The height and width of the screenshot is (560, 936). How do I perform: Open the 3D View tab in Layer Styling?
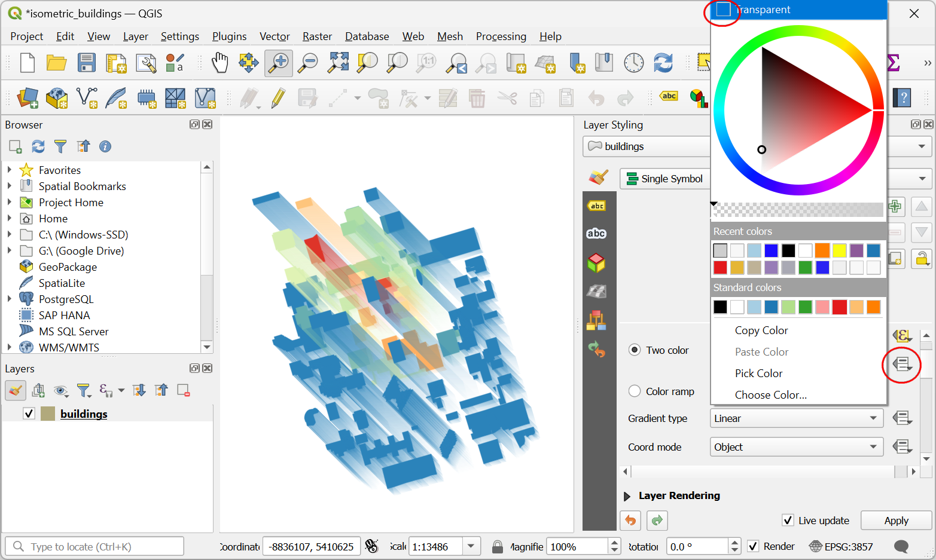[x=596, y=262]
